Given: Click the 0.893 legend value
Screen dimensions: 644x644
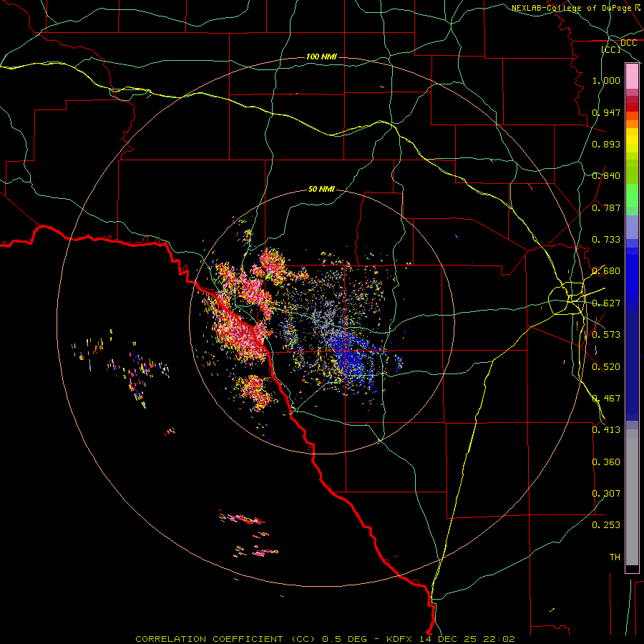Looking at the screenshot, I should tap(606, 144).
